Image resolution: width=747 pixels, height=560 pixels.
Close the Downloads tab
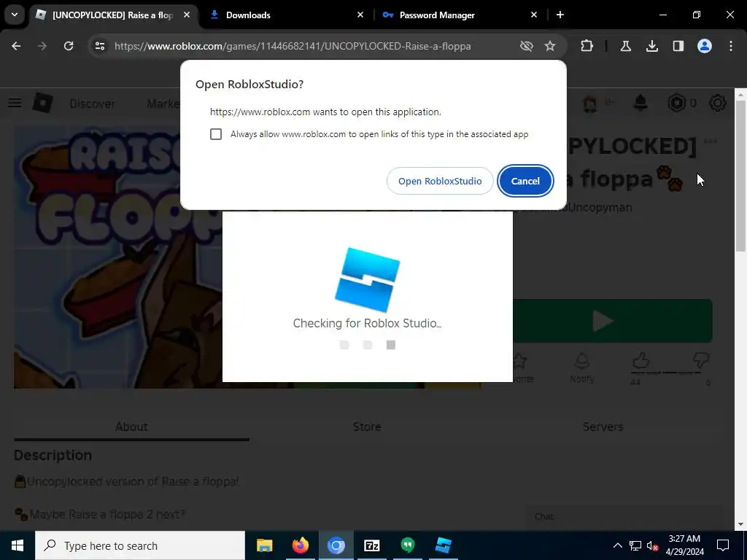coord(360,15)
